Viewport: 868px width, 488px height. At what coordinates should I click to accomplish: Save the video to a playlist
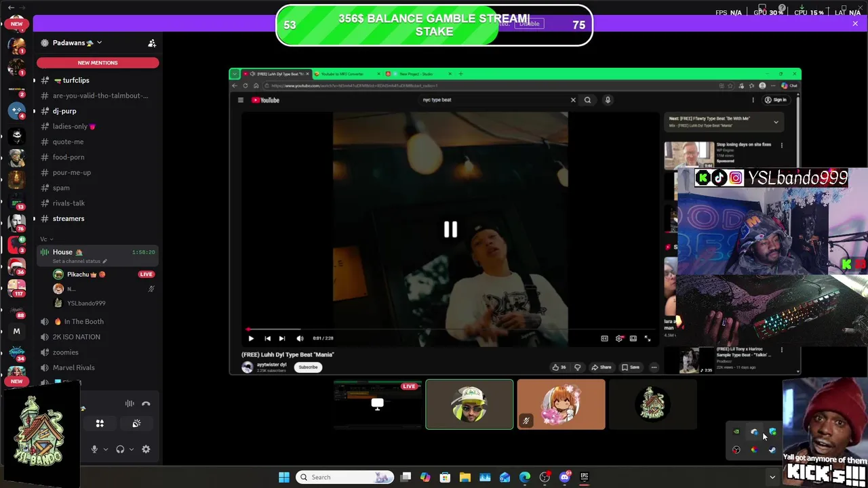click(x=631, y=367)
